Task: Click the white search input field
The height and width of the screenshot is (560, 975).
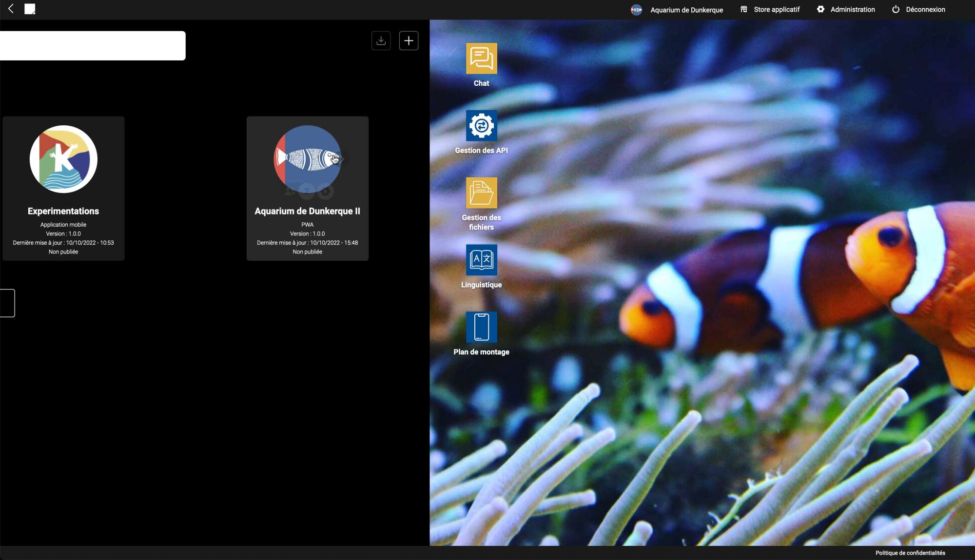Action: click(93, 46)
